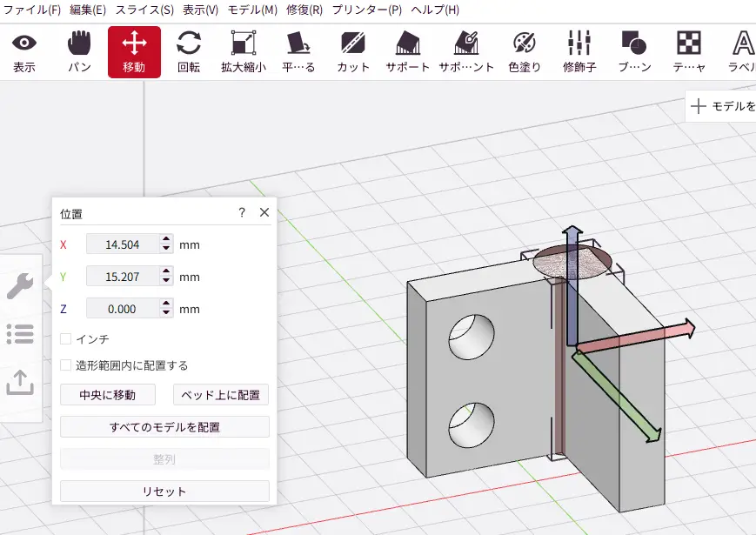Toggle 造形範囲内に配置する checkbox

66,365
